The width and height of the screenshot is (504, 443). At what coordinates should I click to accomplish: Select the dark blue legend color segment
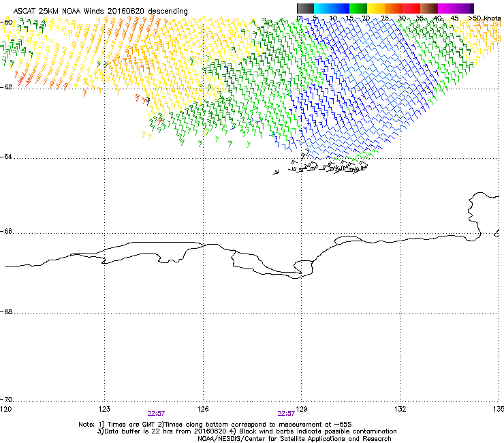(x=341, y=8)
